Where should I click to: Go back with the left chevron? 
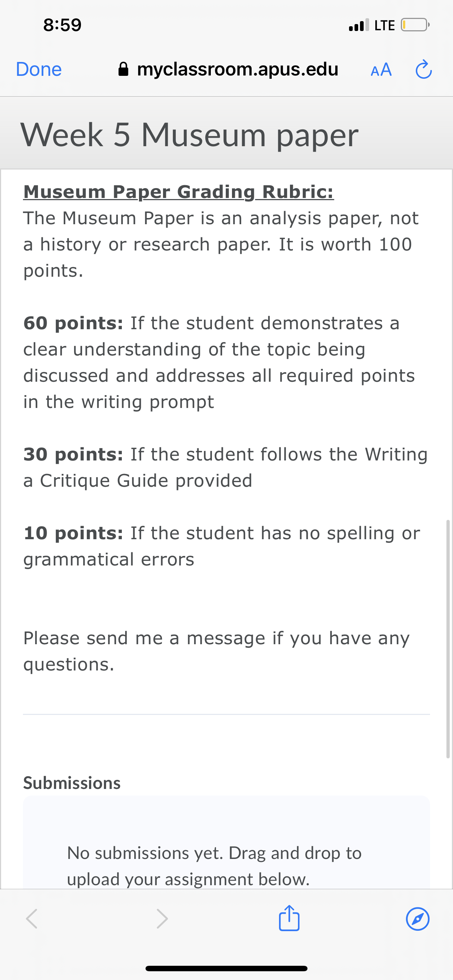32,919
